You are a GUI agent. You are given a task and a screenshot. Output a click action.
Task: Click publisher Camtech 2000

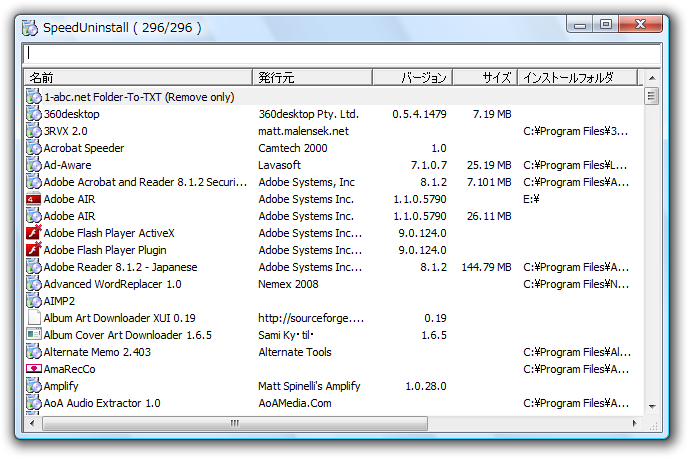point(293,148)
